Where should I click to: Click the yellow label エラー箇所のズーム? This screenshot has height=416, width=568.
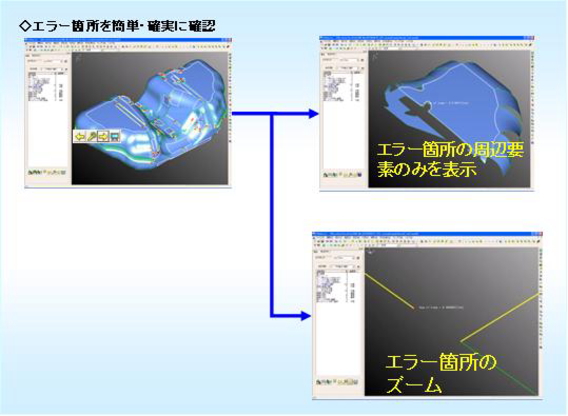[440, 373]
